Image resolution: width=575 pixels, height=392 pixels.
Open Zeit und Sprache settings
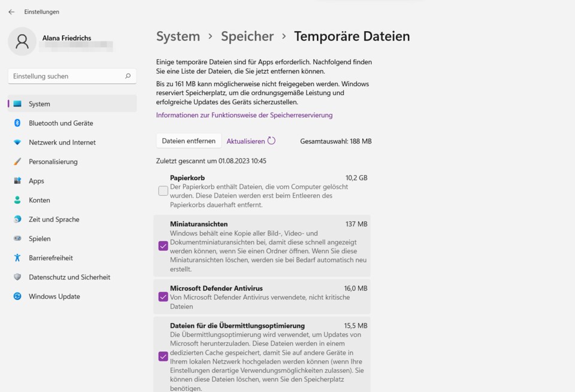[x=54, y=220]
